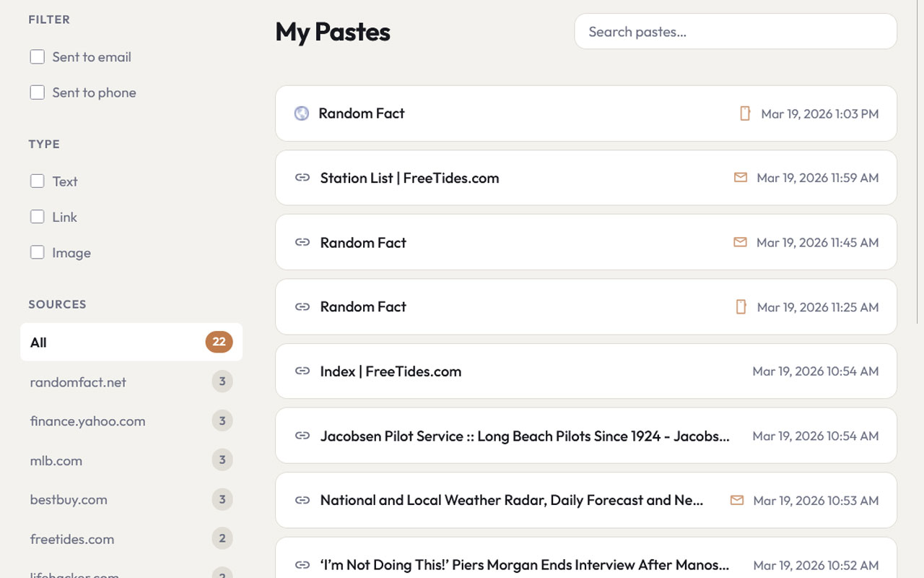Click the email icon on the Station List paste
Screen dimensions: 924x578
coord(740,178)
